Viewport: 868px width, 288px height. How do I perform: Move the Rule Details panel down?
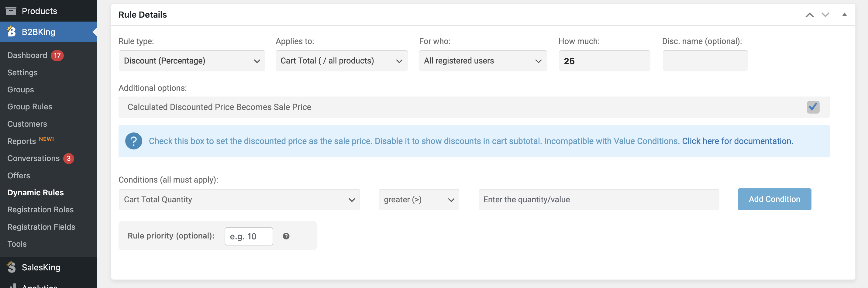825,15
